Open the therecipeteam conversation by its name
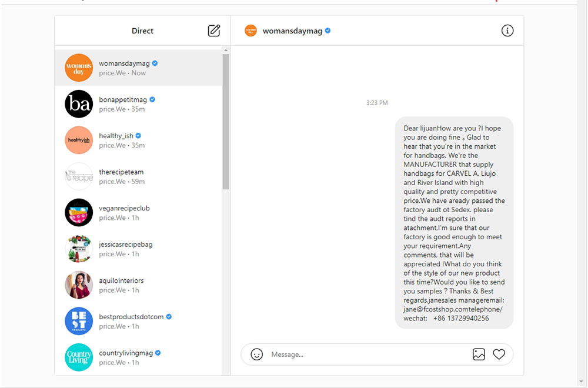 [121, 172]
